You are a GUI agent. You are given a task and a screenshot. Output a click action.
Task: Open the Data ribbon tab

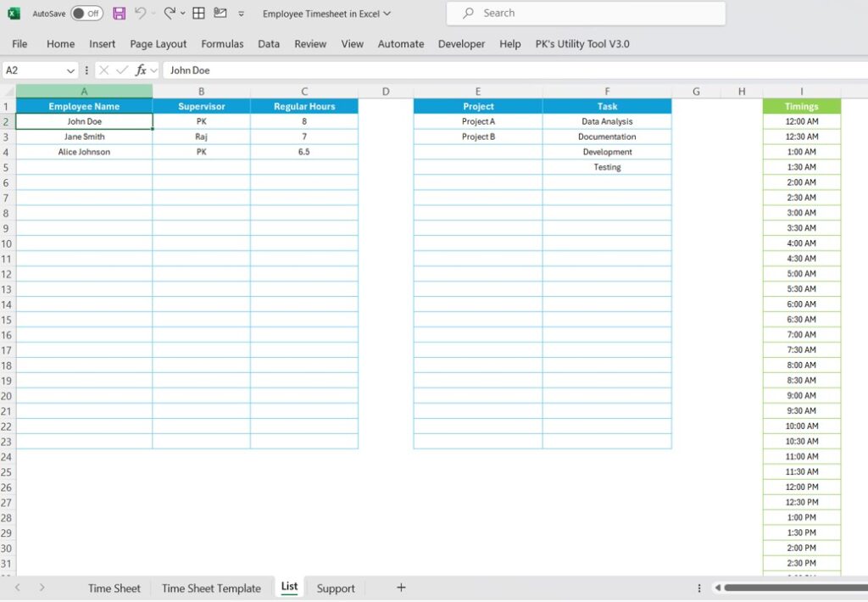tap(269, 44)
